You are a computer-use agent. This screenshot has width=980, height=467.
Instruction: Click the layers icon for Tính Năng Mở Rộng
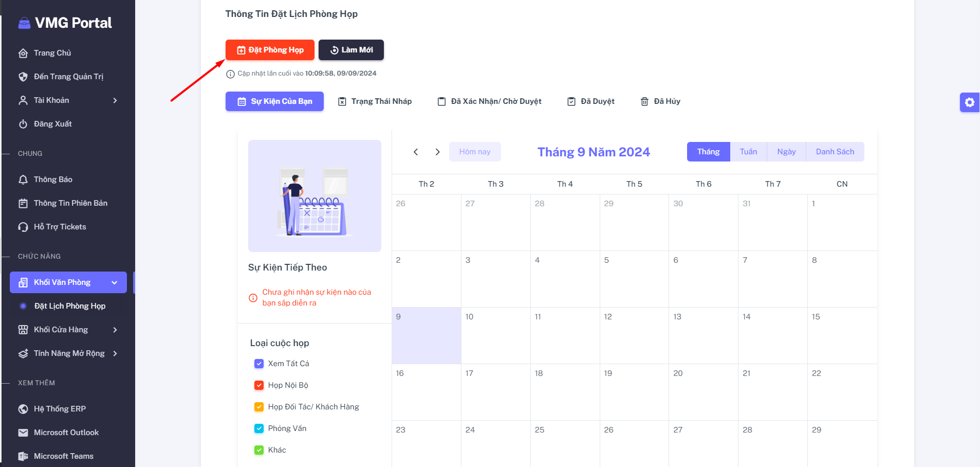[x=23, y=354]
